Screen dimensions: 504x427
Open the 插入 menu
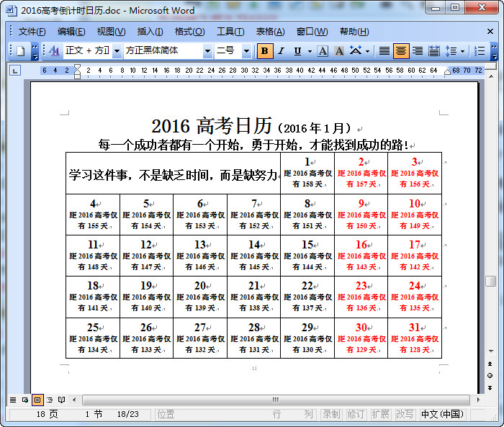pos(150,32)
